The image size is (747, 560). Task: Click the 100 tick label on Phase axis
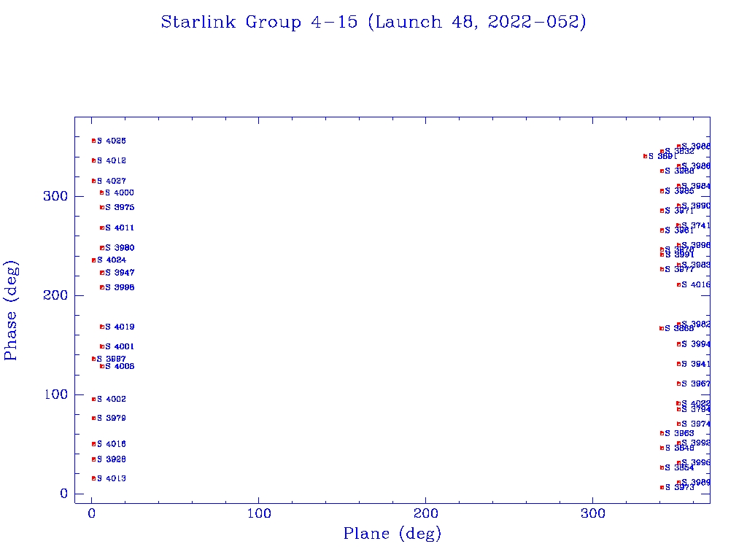56,394
